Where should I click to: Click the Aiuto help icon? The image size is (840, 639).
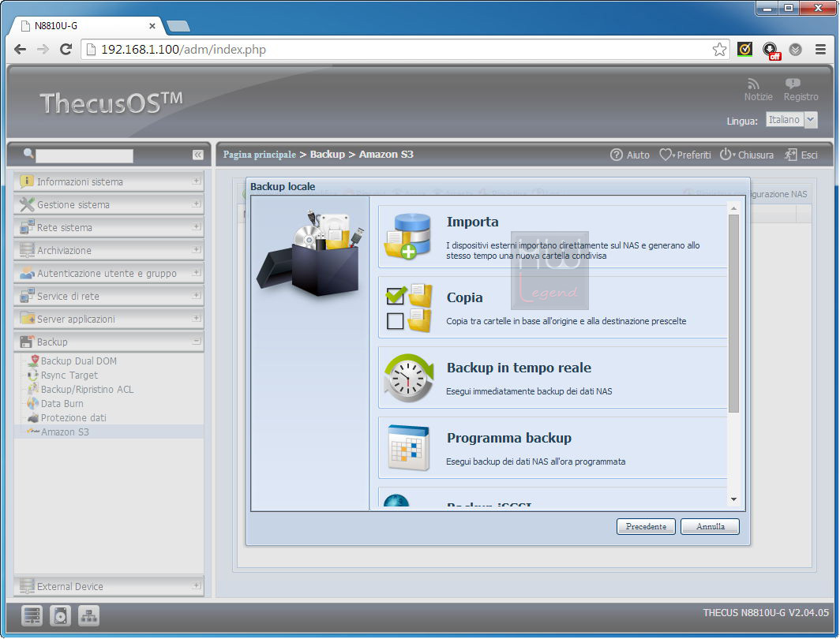[x=616, y=155]
